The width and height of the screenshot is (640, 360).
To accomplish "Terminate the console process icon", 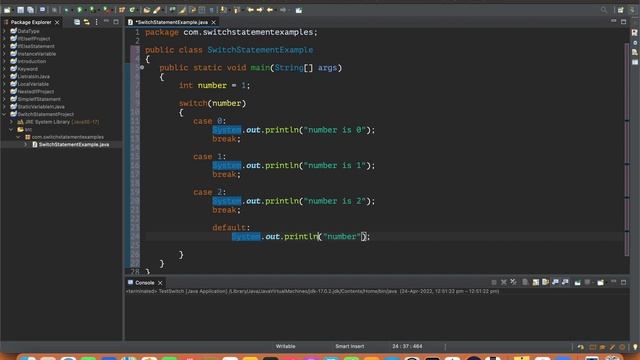I will point(494,282).
